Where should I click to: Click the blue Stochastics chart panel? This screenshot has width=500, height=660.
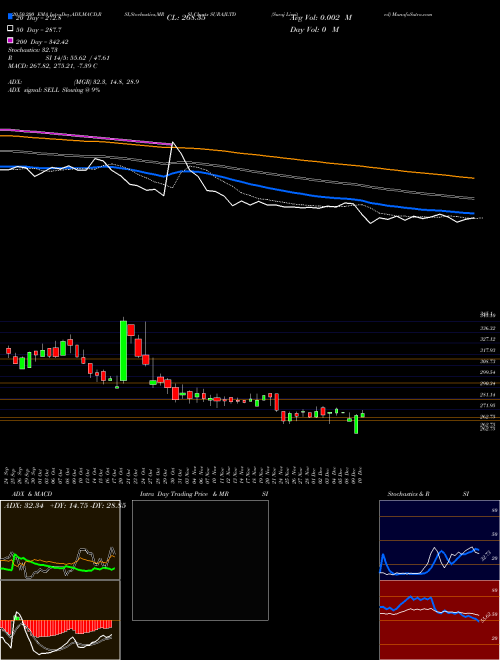pyautogui.click(x=439, y=540)
